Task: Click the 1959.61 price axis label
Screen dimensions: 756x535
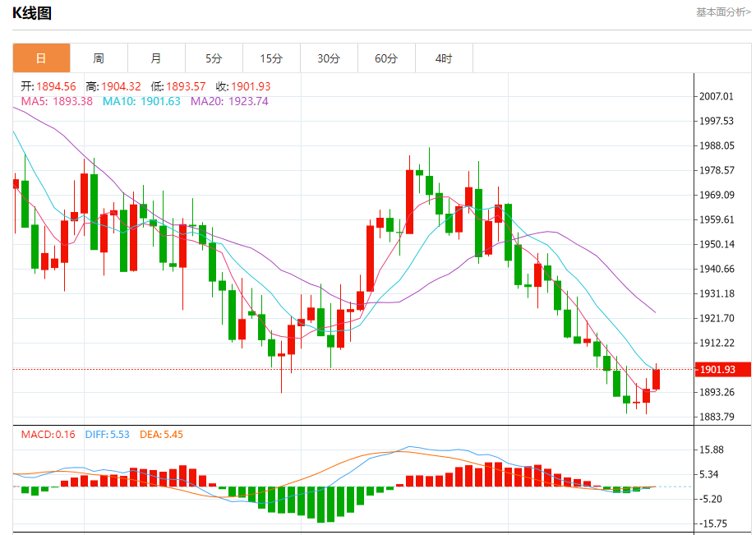Action: [717, 219]
